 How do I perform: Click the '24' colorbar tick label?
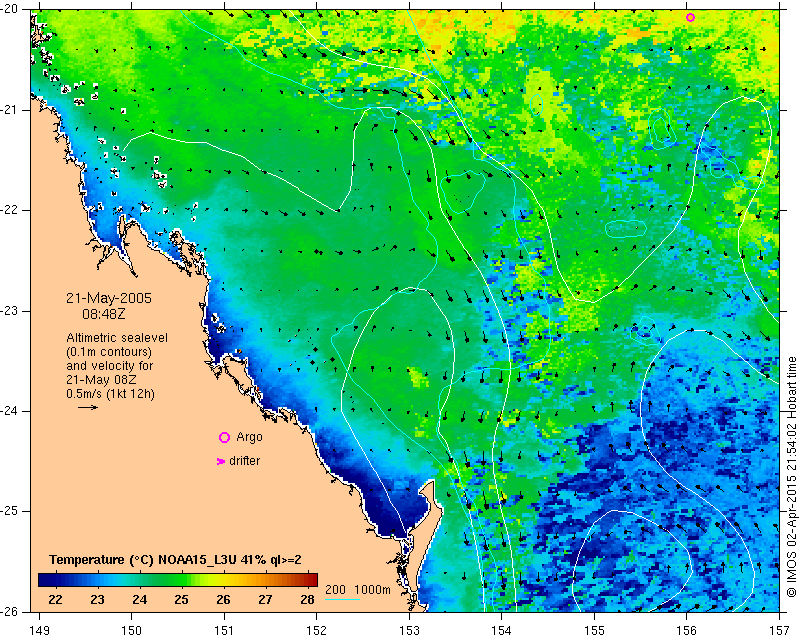(x=139, y=600)
